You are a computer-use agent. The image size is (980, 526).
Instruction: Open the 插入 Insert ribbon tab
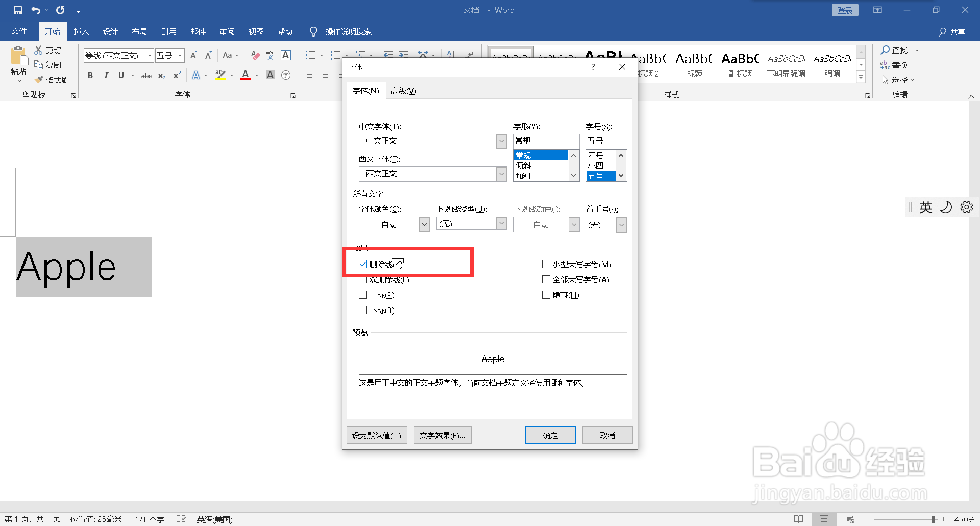tap(81, 31)
